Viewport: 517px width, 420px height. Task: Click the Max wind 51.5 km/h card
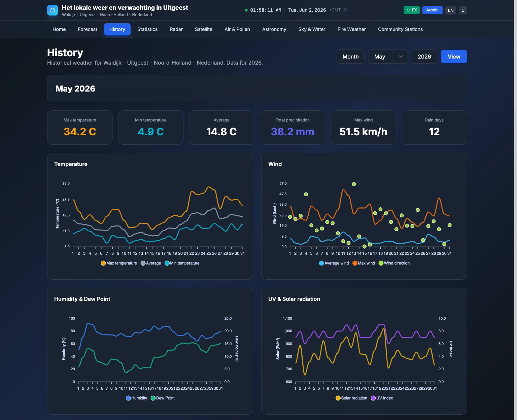coord(364,128)
